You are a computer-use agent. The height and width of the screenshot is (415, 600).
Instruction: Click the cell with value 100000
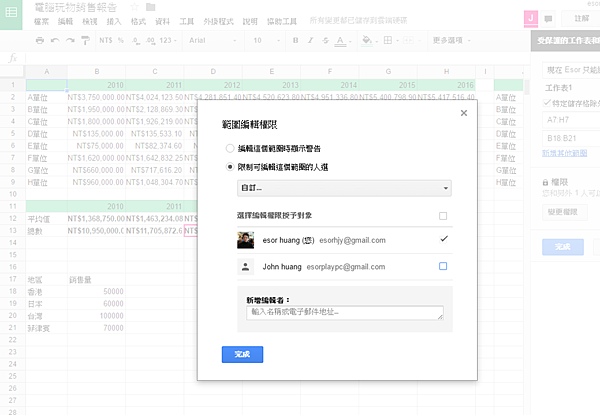coord(96,316)
